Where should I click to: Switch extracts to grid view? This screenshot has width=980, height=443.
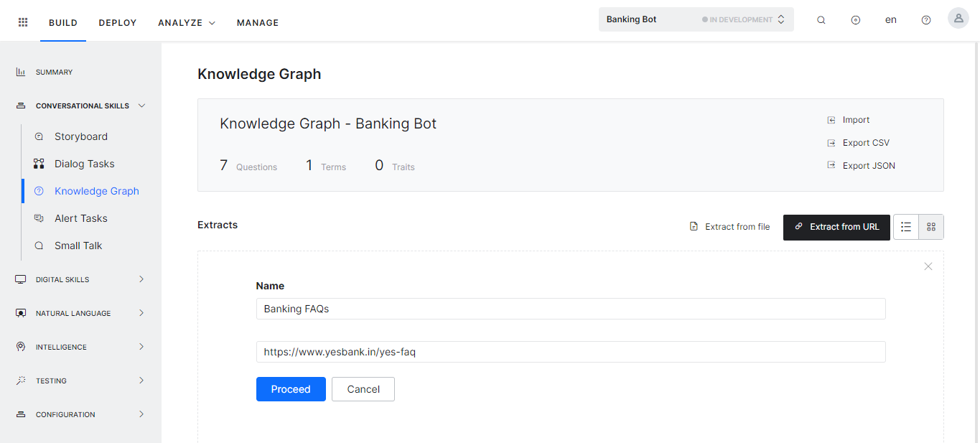930,226
